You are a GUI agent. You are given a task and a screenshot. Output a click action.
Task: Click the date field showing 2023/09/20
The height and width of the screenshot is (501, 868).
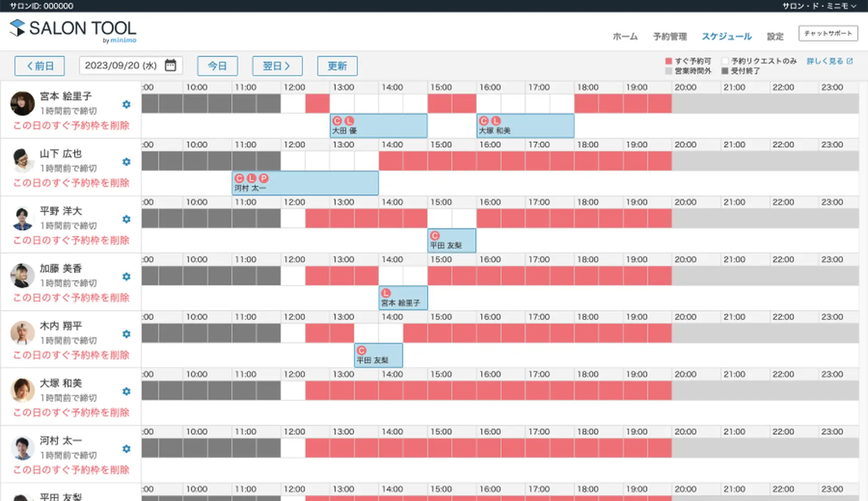click(x=121, y=66)
